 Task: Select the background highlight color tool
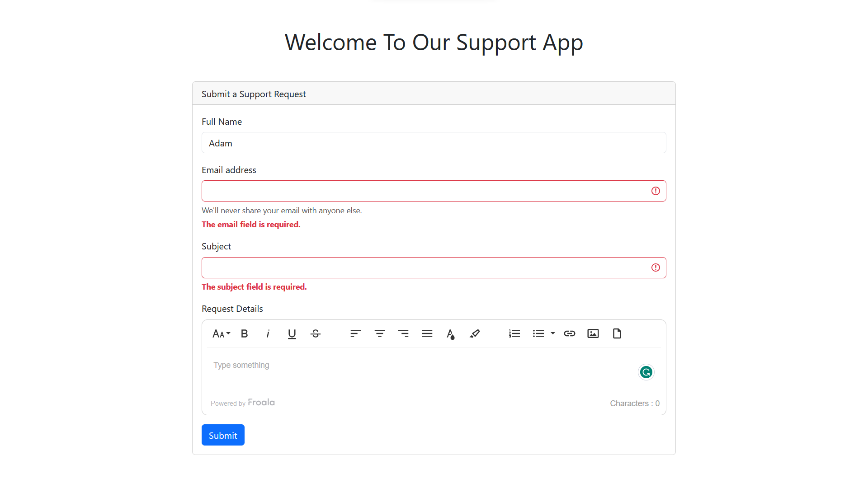[x=475, y=333]
